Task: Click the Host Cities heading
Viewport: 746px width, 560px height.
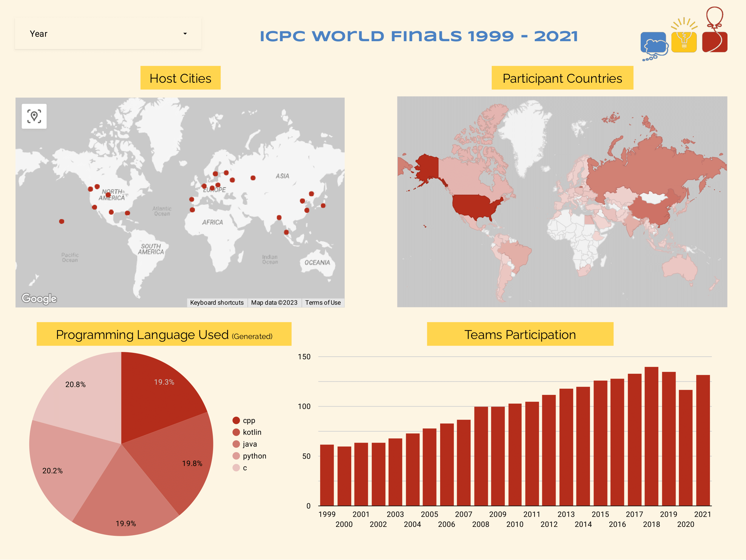Action: (x=181, y=78)
